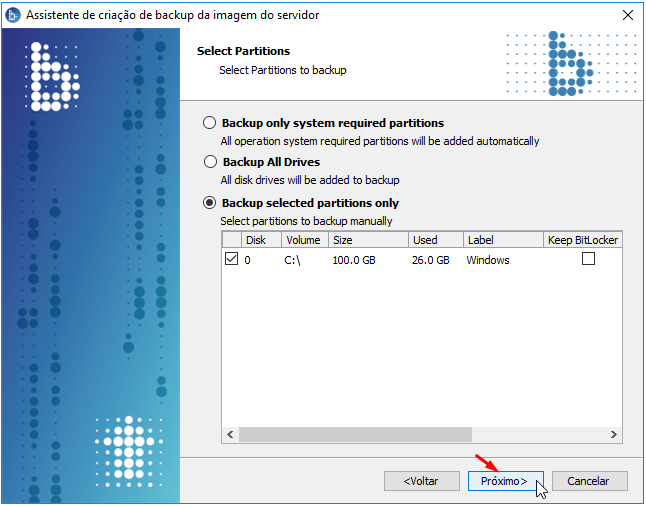Click the Used column header

pyautogui.click(x=435, y=240)
